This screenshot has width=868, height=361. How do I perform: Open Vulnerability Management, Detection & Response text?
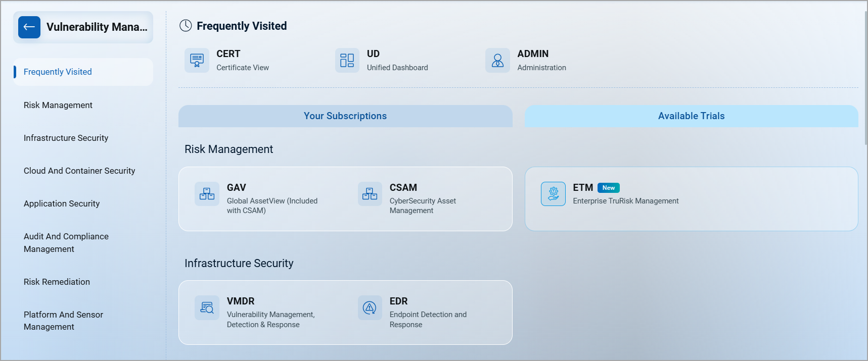270,320
